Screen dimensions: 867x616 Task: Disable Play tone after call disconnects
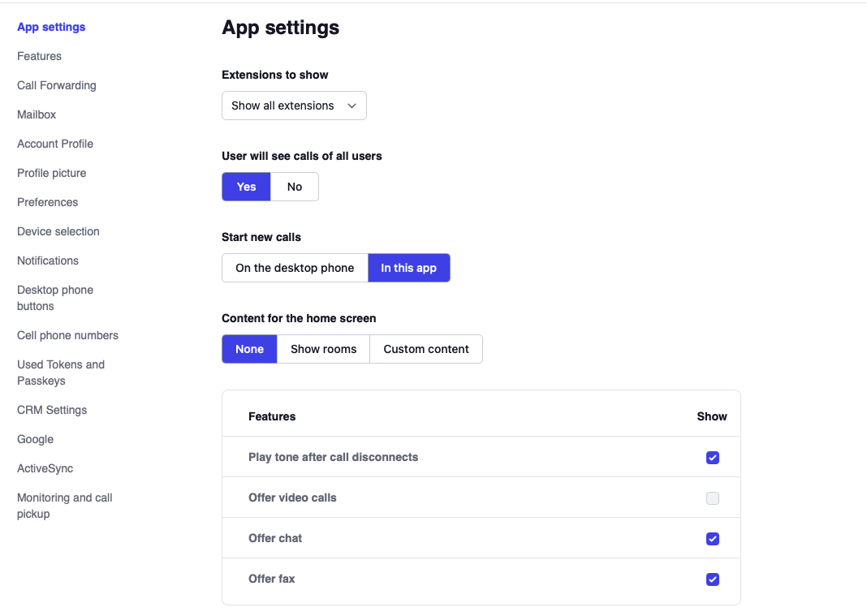(713, 457)
